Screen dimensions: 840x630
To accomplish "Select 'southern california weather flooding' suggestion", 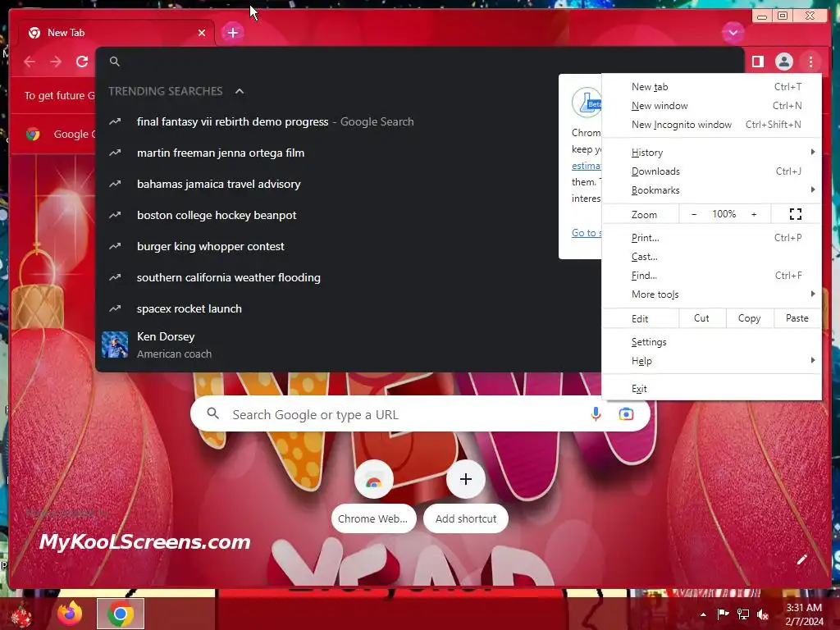I will point(348,277).
